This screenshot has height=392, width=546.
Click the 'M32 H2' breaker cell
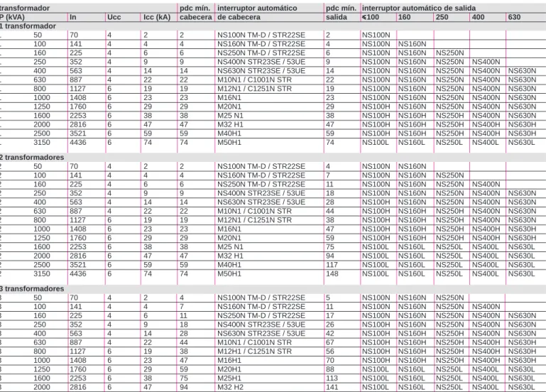pos(231,387)
